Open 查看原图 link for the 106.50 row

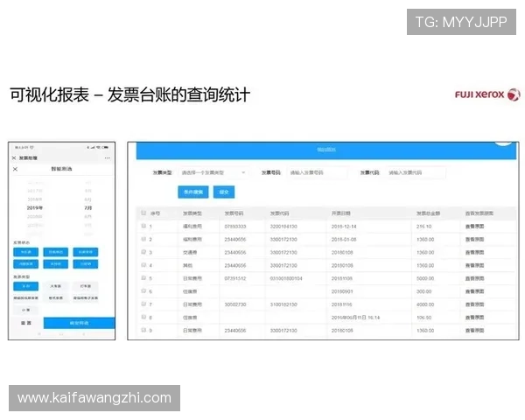click(475, 318)
